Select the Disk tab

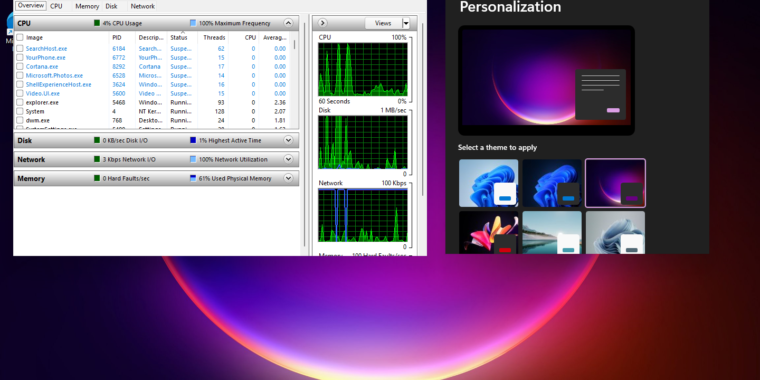pos(111,6)
